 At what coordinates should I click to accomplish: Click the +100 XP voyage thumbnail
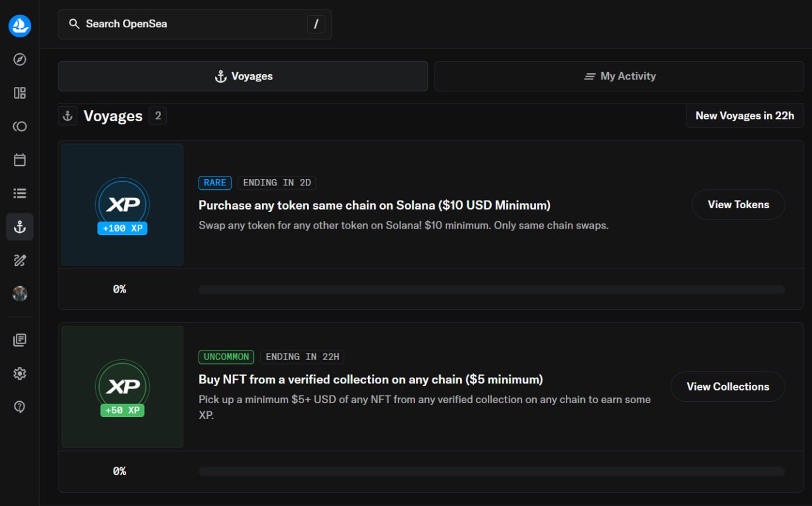(x=122, y=204)
